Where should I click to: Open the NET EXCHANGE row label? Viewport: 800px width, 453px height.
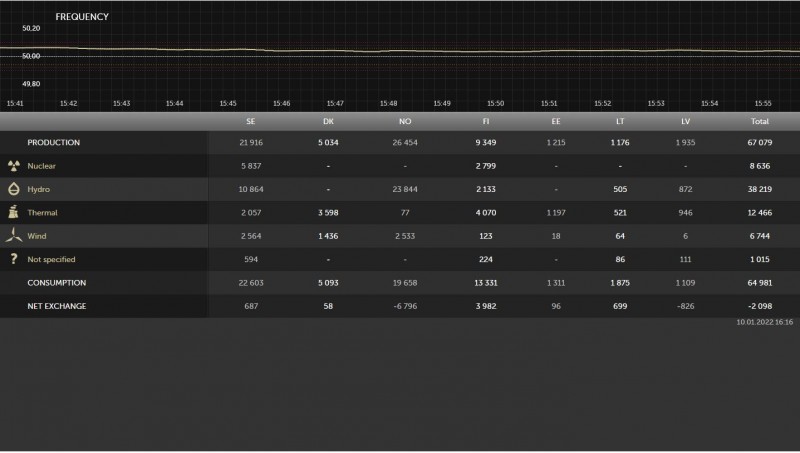coord(57,306)
